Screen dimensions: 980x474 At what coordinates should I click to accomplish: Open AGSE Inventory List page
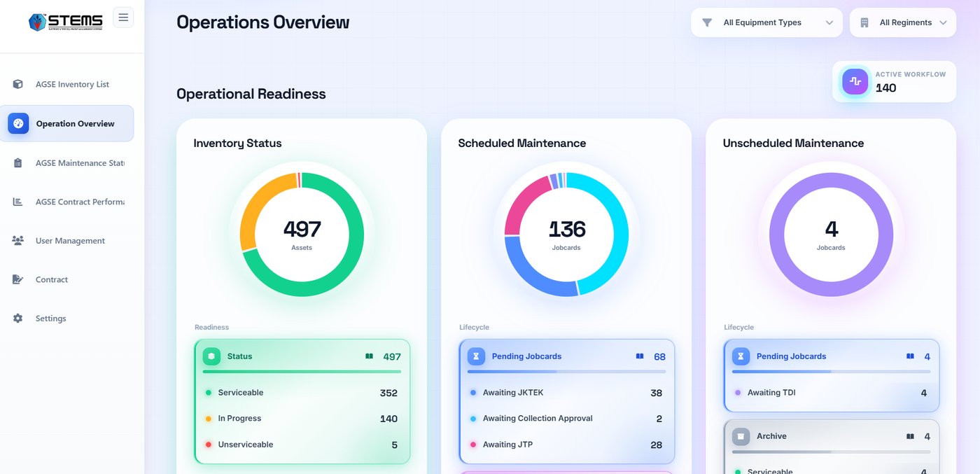(67, 84)
